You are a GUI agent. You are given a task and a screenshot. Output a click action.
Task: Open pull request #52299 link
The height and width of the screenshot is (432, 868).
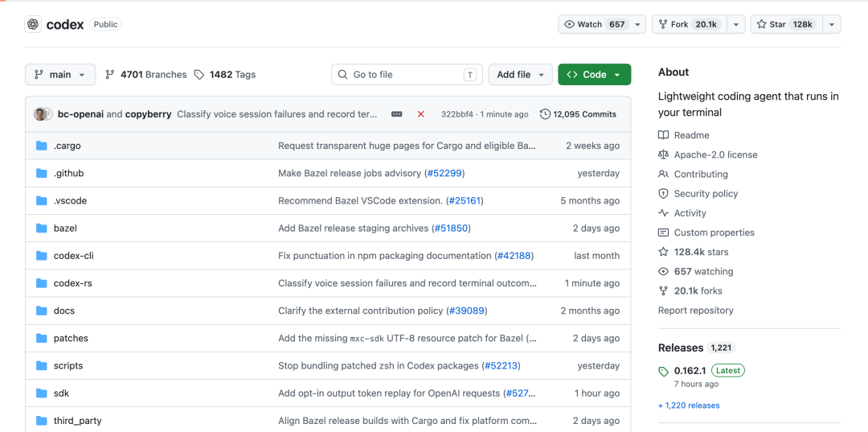(444, 173)
